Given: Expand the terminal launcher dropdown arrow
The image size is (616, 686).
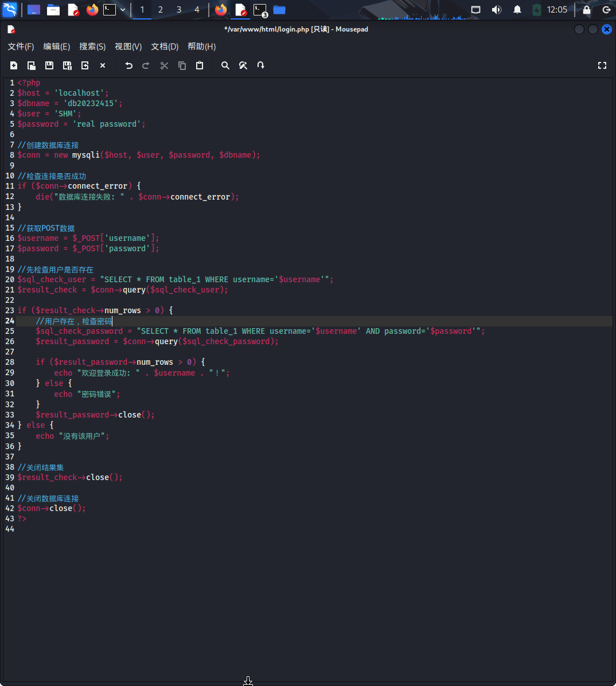Looking at the screenshot, I should click(123, 10).
